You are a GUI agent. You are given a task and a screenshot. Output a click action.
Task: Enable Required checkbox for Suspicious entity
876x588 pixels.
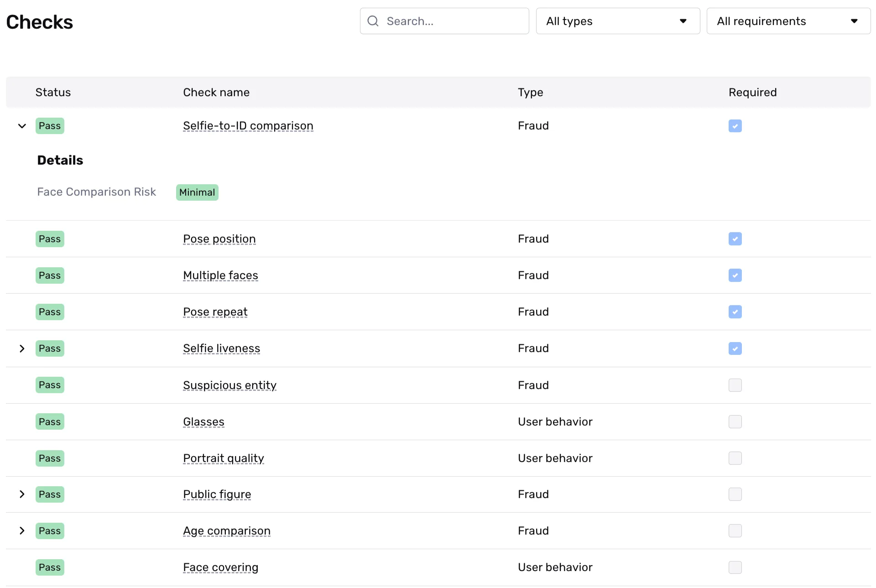coord(735,385)
